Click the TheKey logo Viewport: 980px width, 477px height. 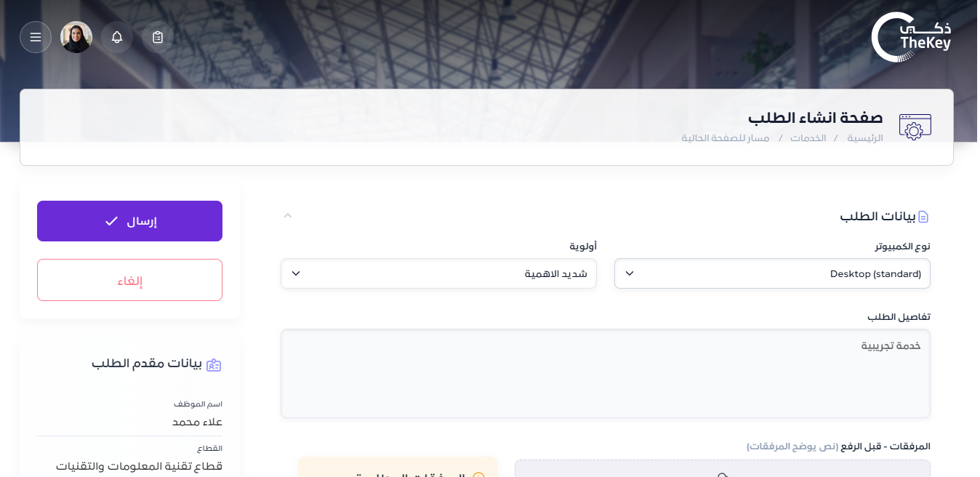tap(911, 37)
